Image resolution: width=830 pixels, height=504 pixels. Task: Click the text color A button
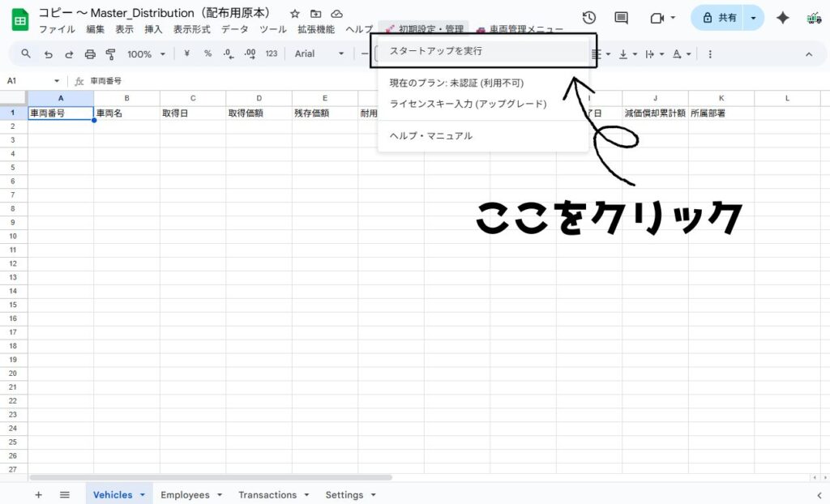(677, 54)
